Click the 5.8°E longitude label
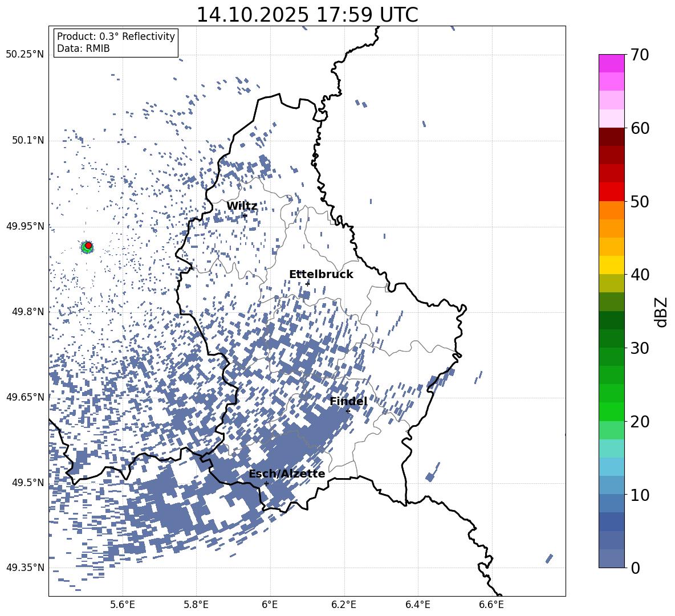 (196, 605)
